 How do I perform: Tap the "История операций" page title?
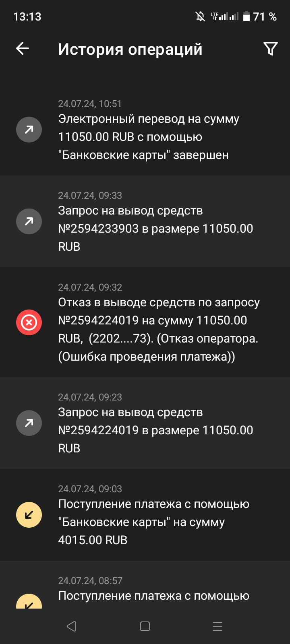point(130,49)
